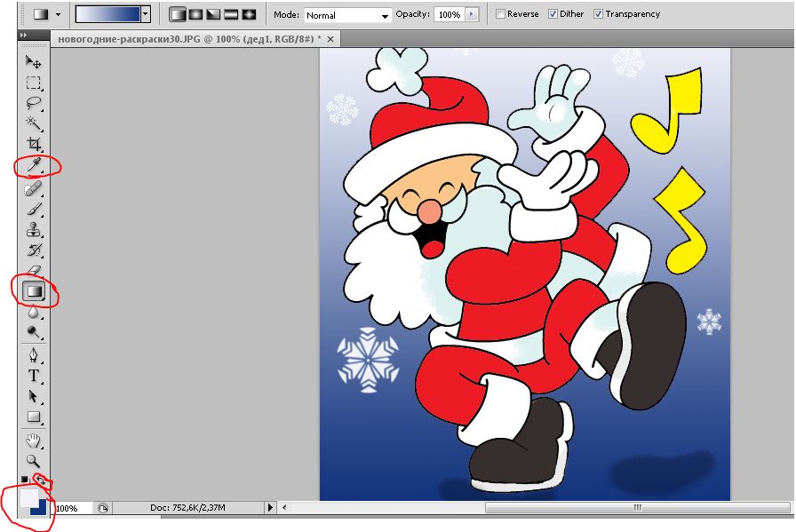Select the Rectangular Marquee tool
This screenshot has width=796, height=532.
pyautogui.click(x=34, y=83)
